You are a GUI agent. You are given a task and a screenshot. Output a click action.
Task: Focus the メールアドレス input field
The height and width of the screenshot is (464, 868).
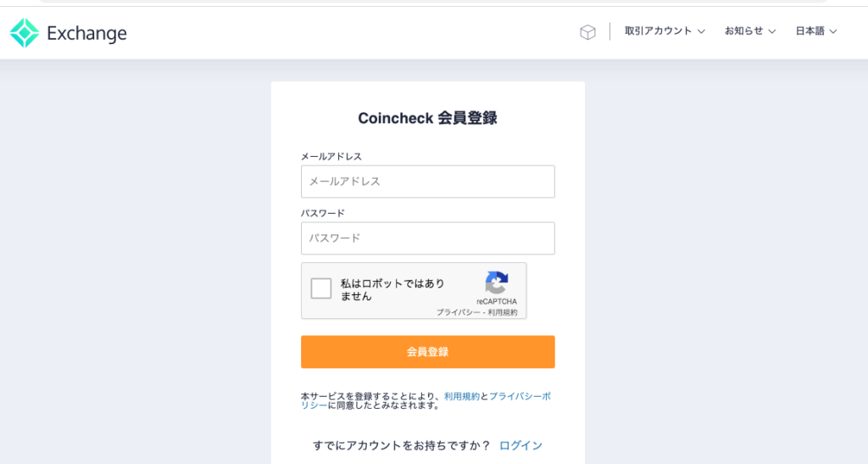tap(428, 182)
